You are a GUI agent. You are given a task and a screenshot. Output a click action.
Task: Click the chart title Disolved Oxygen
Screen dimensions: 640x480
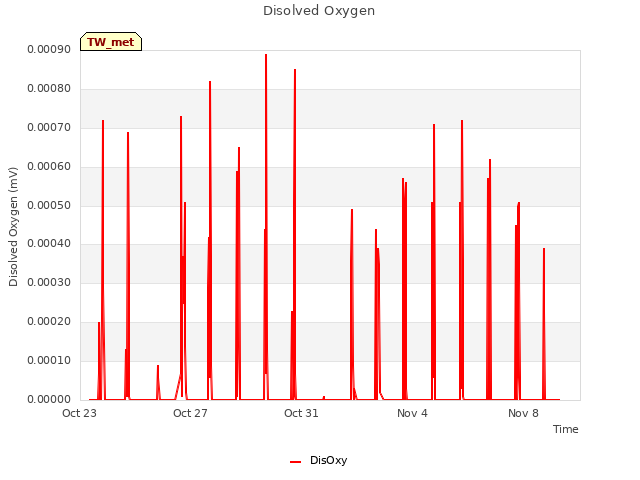[x=319, y=11]
